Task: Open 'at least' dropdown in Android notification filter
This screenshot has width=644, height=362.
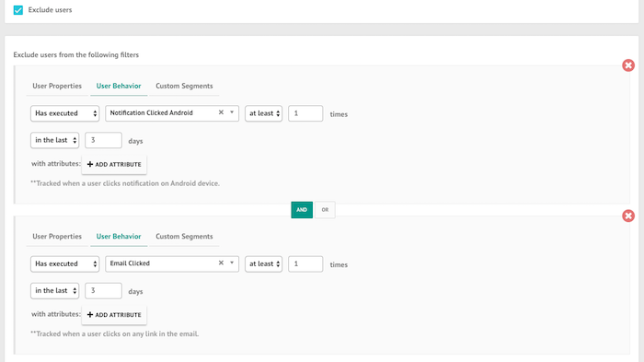Action: [x=264, y=113]
